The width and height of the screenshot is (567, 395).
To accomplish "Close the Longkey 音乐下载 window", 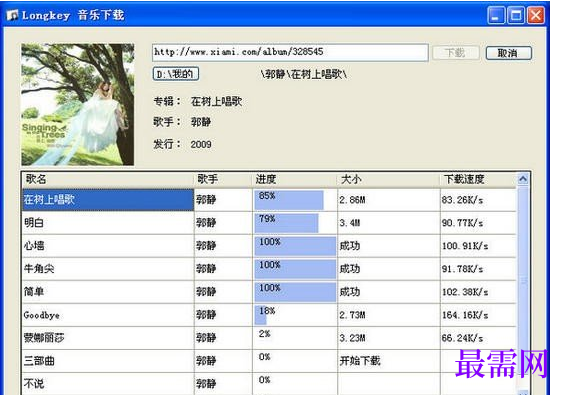I will [536, 16].
